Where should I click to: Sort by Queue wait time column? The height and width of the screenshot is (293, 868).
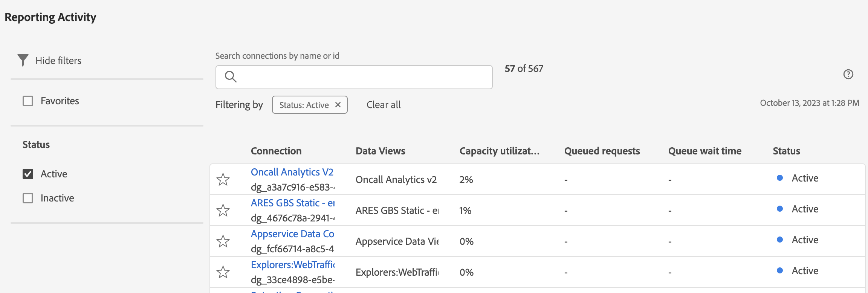point(704,151)
